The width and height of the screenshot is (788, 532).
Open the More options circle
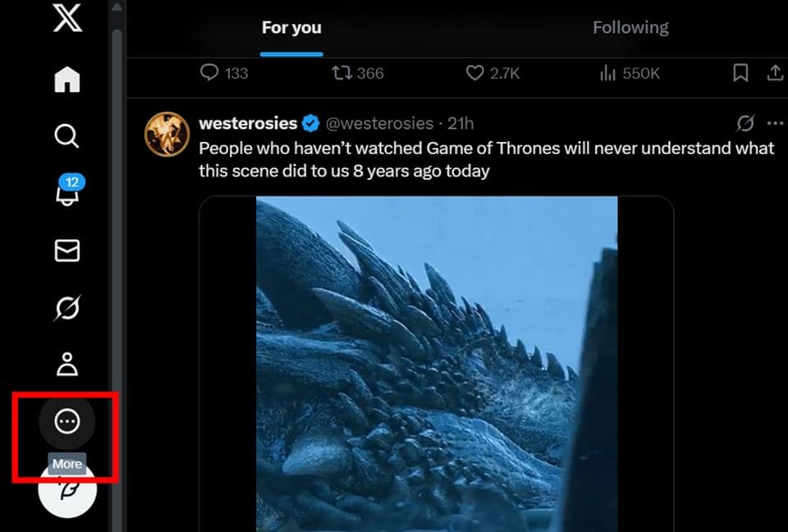click(67, 422)
